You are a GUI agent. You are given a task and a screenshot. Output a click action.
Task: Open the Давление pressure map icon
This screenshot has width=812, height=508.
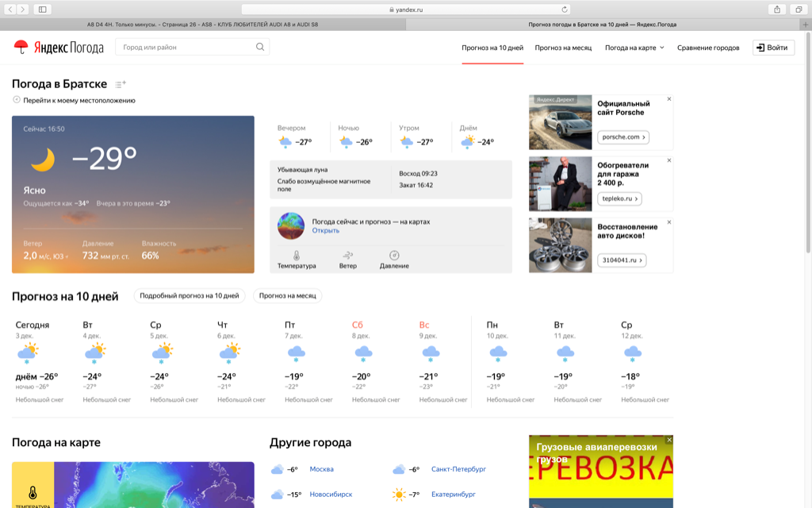(394, 256)
